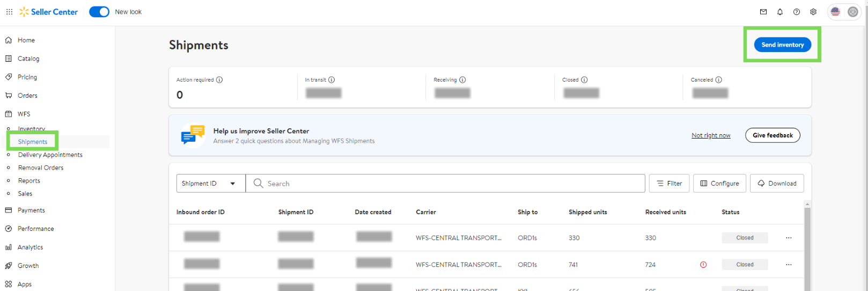Click the Send inventory button
868x291 pixels.
point(782,45)
